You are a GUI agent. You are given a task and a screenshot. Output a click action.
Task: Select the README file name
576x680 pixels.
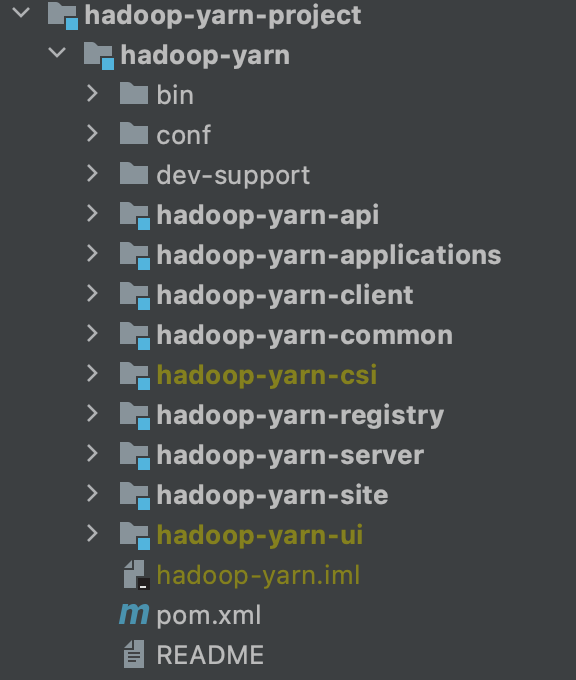pos(210,655)
